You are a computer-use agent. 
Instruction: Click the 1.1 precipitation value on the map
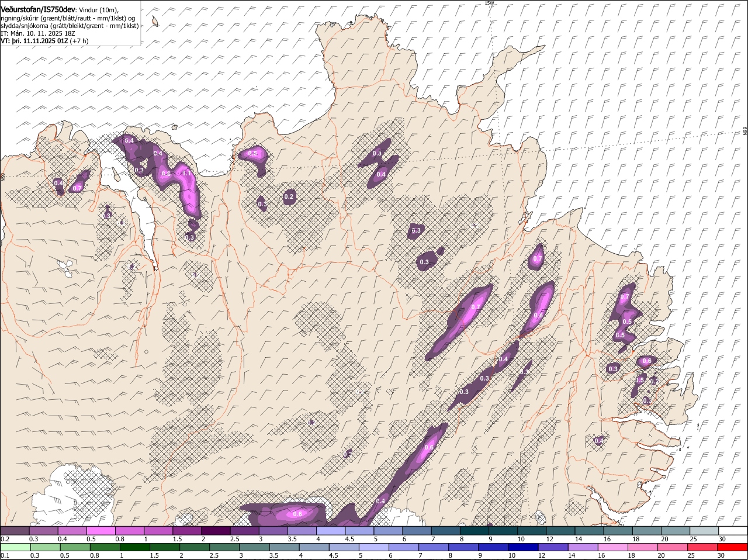point(186,173)
